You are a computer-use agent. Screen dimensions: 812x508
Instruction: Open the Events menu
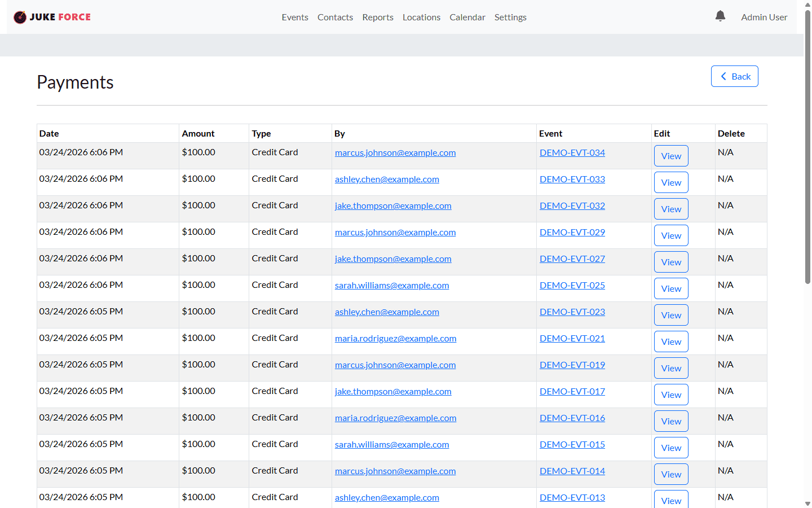click(295, 17)
